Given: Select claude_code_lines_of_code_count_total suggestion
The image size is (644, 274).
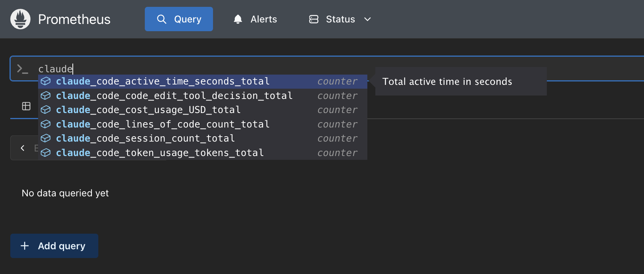Looking at the screenshot, I should (x=203, y=124).
